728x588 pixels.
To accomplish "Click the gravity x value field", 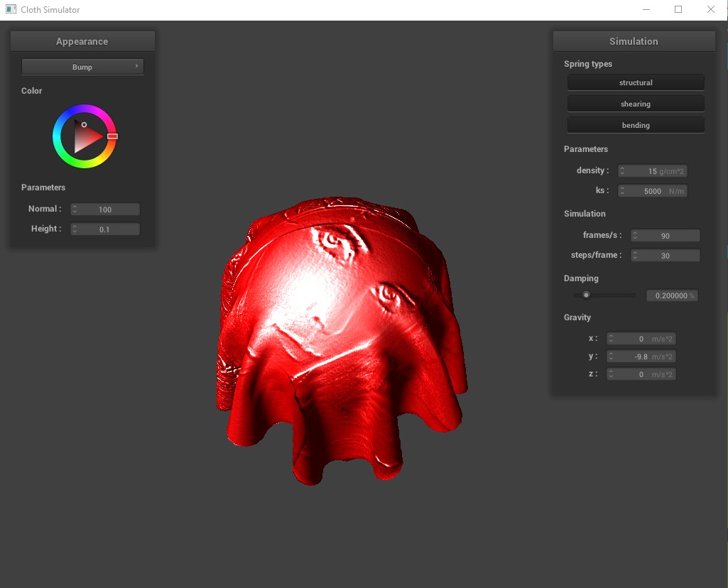I will tap(641, 339).
